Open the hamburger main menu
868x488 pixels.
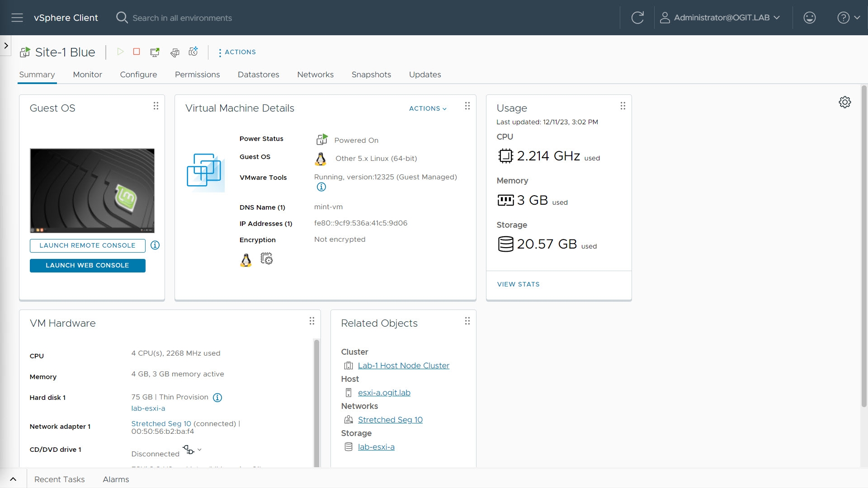pos(17,18)
